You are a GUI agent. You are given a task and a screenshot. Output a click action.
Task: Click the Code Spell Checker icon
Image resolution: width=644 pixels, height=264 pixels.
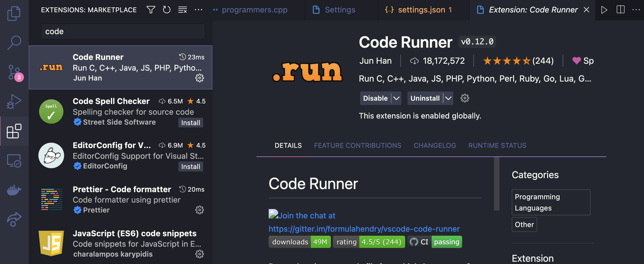(51, 111)
